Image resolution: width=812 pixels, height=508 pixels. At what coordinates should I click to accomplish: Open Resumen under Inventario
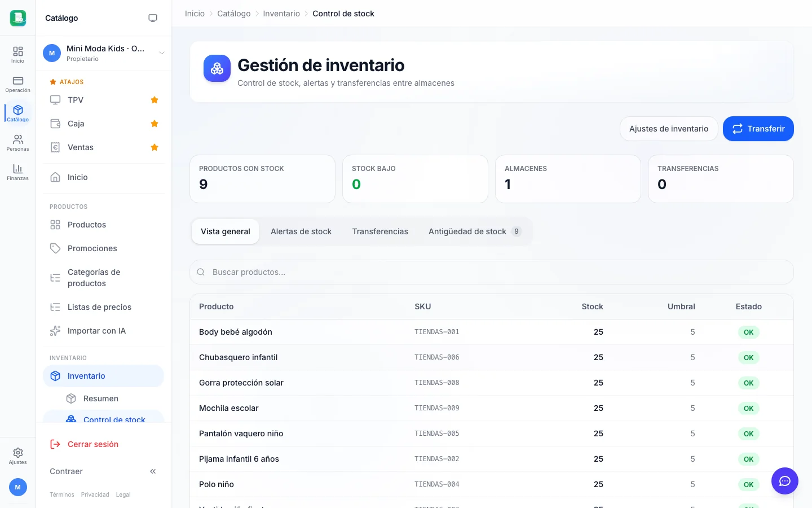point(111,398)
